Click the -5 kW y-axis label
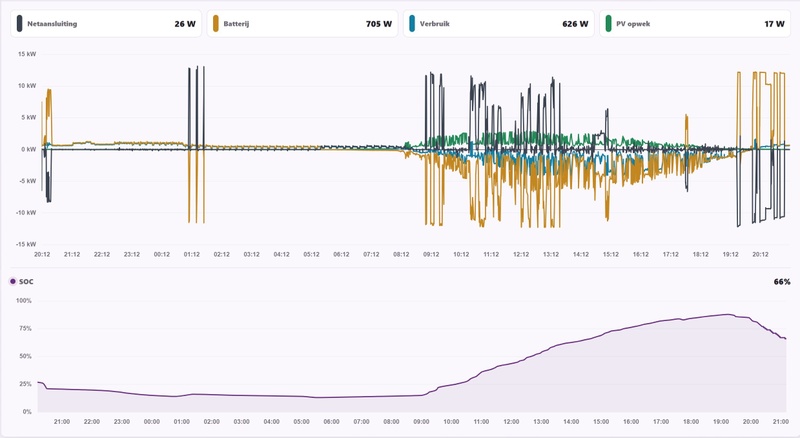This screenshot has height=438, width=800. pyautogui.click(x=28, y=181)
